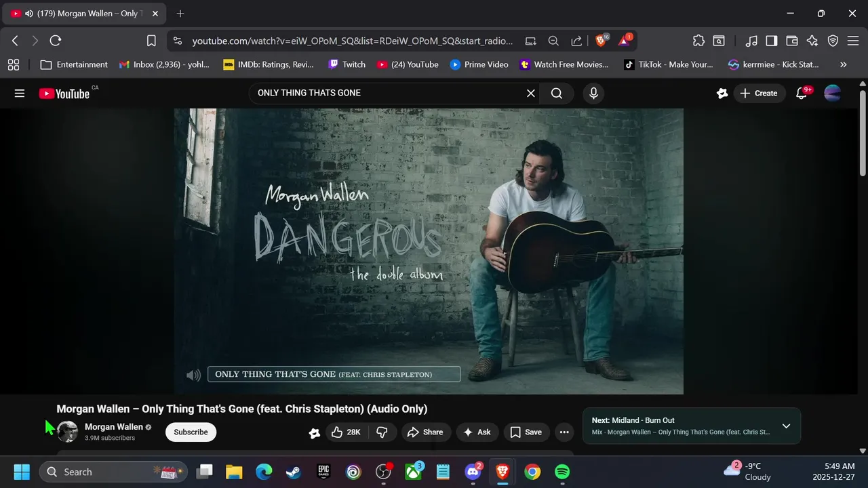Open Leo AI sparkle icon

[x=812, y=41]
